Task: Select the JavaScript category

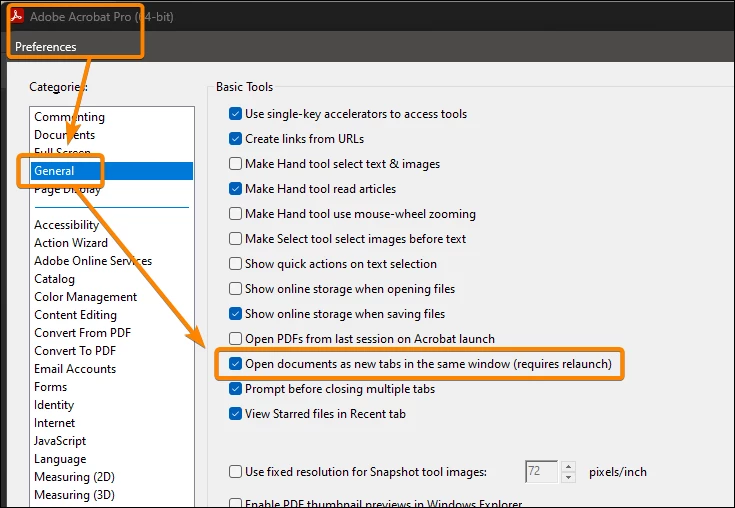Action: 60,441
